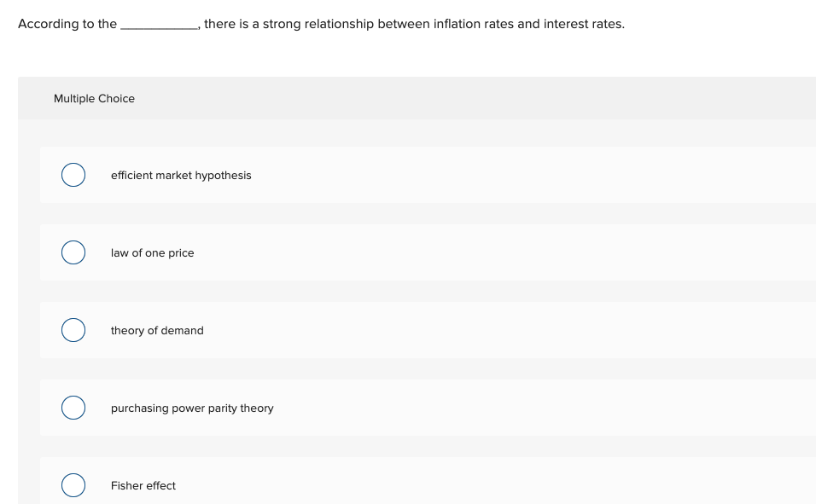Click the blank line in the question

click(156, 26)
